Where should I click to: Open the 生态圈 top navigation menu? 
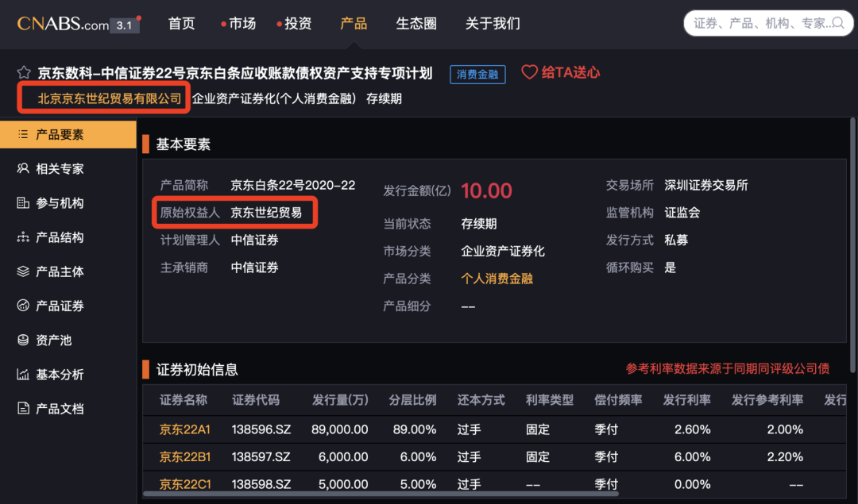pos(416,24)
